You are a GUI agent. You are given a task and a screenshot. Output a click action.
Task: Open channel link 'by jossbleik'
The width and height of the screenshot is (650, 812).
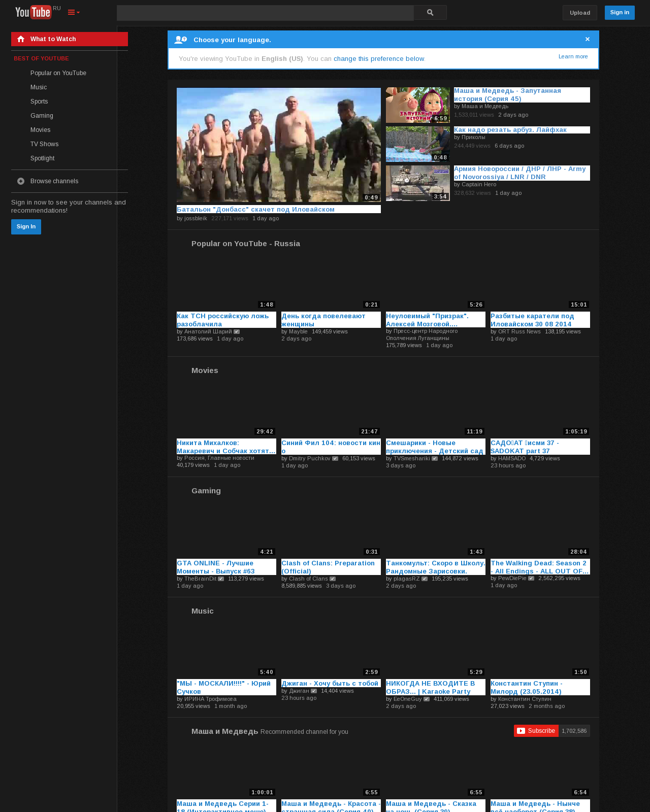(192, 218)
